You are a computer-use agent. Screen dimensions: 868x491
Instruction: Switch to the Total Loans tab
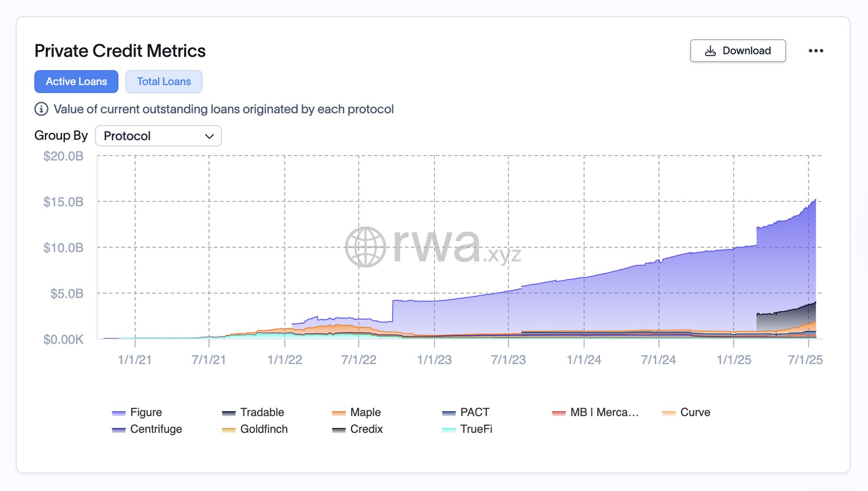(164, 81)
